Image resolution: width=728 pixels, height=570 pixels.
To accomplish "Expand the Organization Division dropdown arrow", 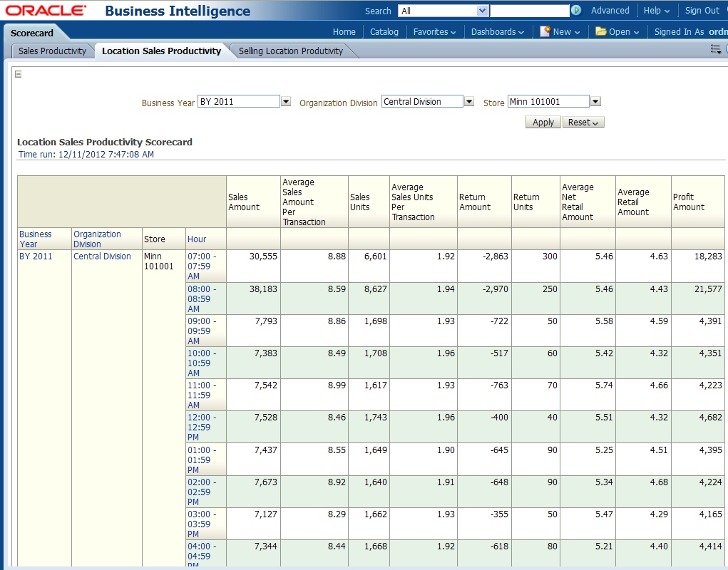I will coord(469,102).
